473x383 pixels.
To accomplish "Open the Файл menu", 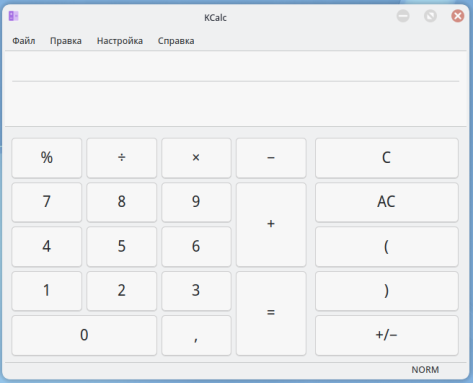I will [24, 41].
